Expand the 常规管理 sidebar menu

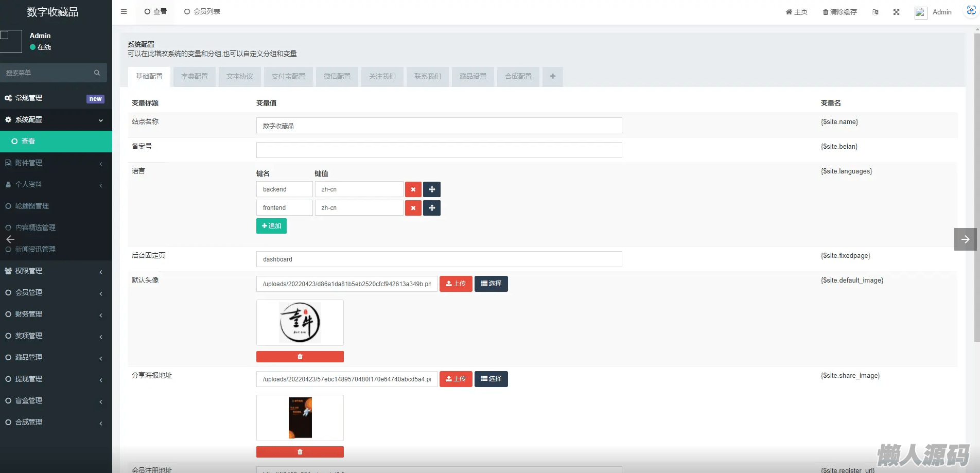point(56,98)
